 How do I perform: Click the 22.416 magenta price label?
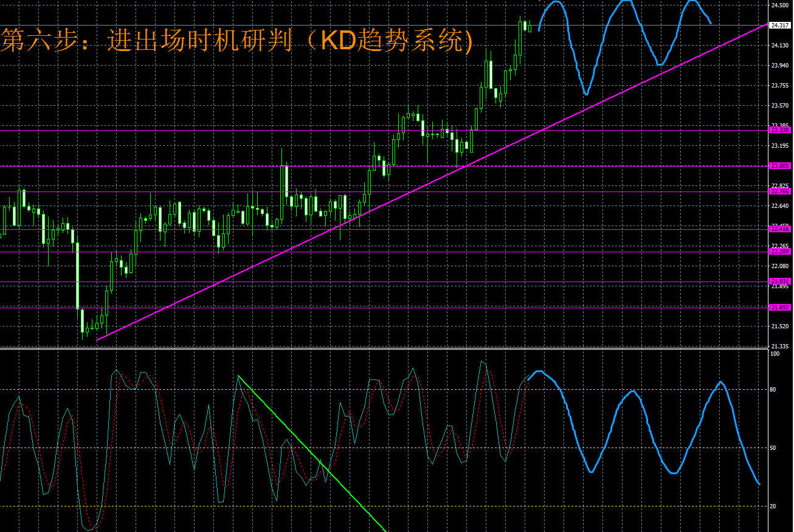click(x=779, y=229)
